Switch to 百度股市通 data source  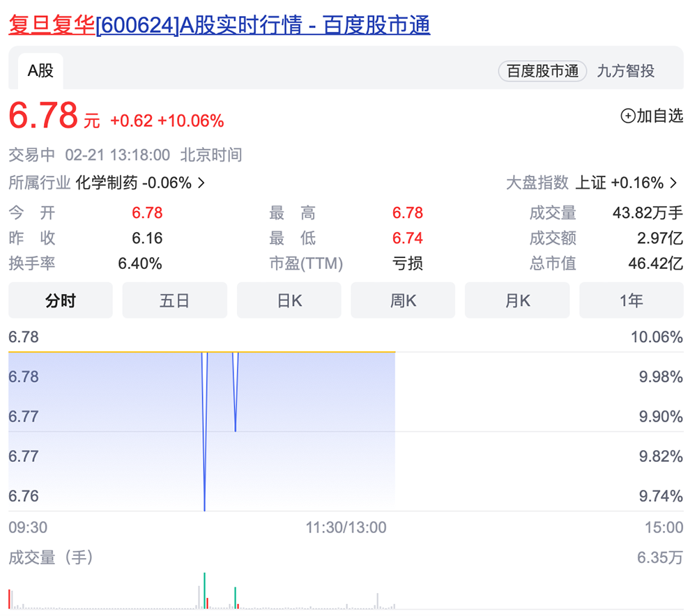(x=542, y=71)
